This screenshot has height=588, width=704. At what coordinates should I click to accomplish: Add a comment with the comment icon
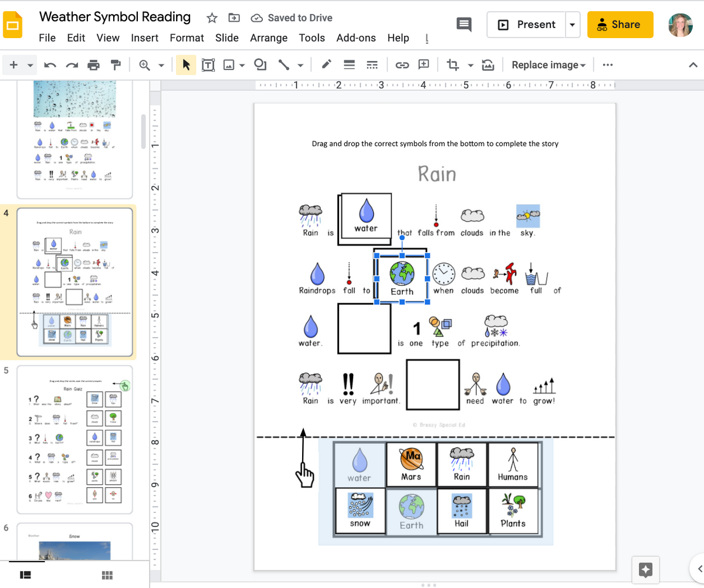coord(424,64)
